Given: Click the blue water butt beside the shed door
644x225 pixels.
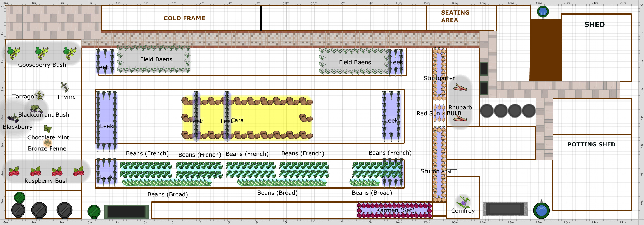Looking at the screenshot, I should pos(543,12).
